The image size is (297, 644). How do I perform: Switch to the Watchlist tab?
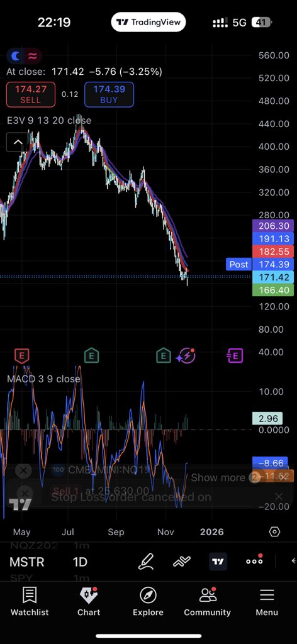tap(30, 601)
